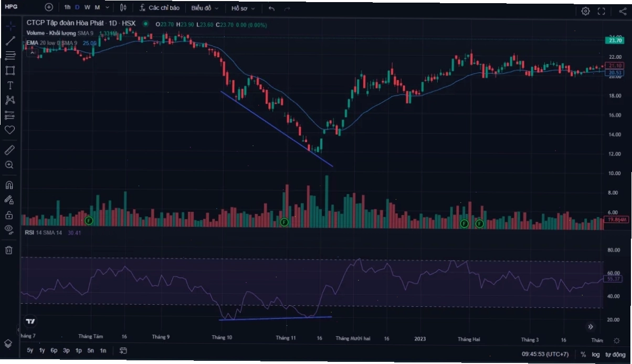
Task: Select the blue trendline on price chart
Action: coord(277,129)
